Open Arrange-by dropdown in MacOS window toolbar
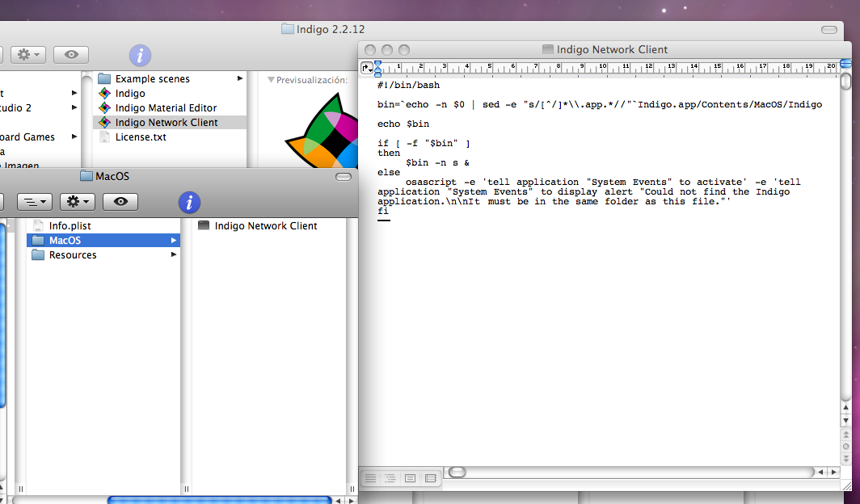Image resolution: width=860 pixels, height=504 pixels. click(35, 202)
